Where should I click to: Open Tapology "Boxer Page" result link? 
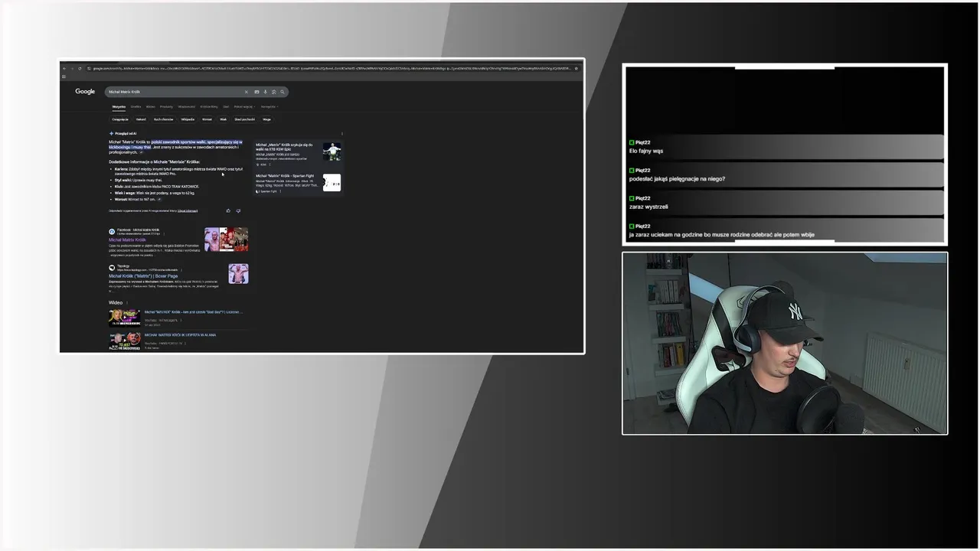click(x=143, y=276)
